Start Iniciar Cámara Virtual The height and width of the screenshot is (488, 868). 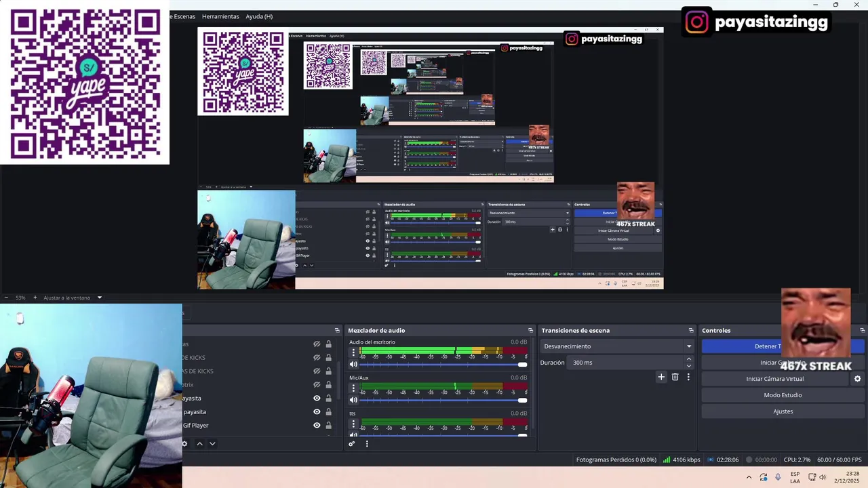[775, 379]
